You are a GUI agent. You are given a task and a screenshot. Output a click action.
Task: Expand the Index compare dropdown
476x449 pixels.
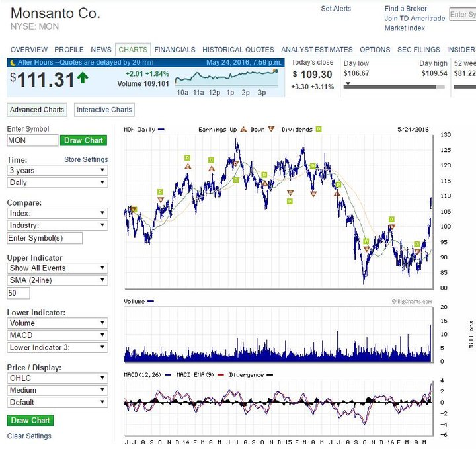(58, 213)
